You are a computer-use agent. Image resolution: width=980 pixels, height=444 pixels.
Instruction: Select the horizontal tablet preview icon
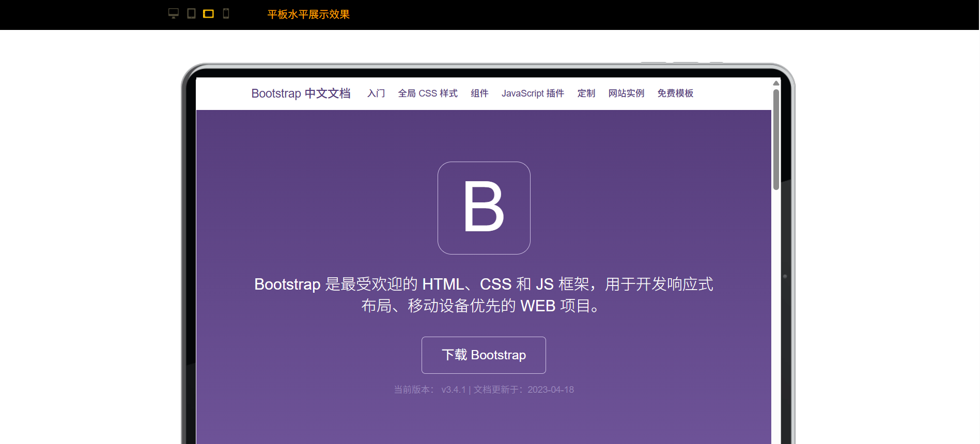pyautogui.click(x=208, y=13)
